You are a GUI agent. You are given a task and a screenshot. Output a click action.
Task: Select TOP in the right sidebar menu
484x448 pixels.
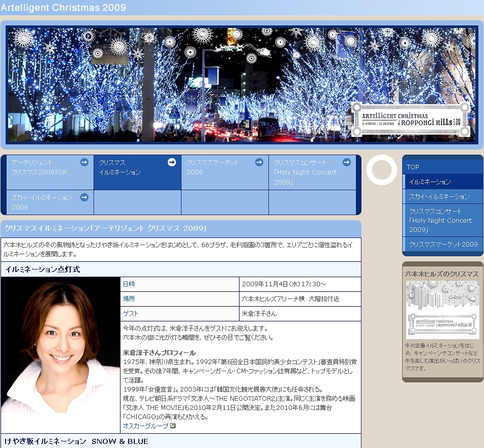point(413,167)
